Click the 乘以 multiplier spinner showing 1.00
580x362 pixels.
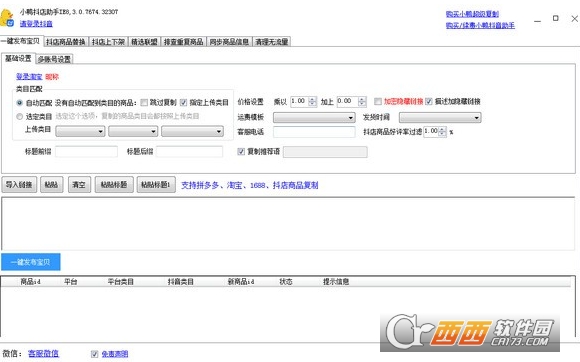(x=303, y=101)
